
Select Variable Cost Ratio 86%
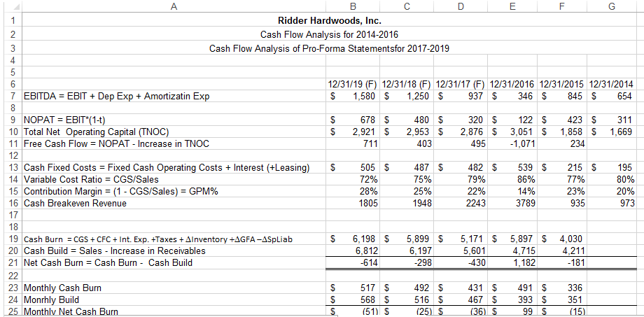tap(512, 179)
